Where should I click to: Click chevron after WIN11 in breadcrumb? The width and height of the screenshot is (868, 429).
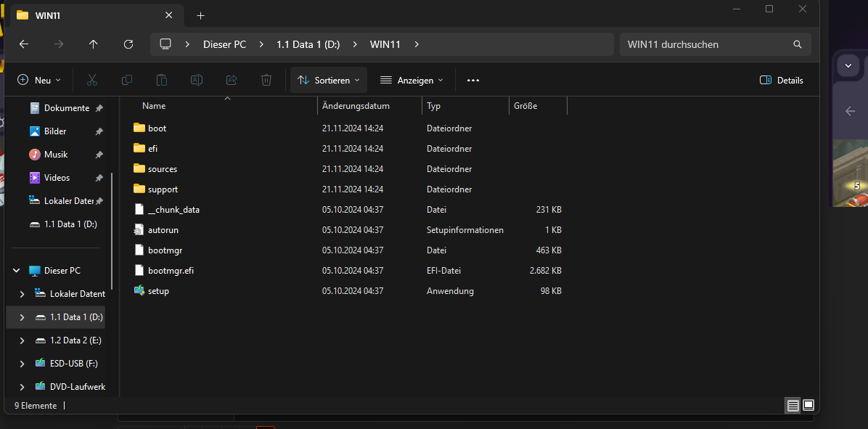click(417, 44)
